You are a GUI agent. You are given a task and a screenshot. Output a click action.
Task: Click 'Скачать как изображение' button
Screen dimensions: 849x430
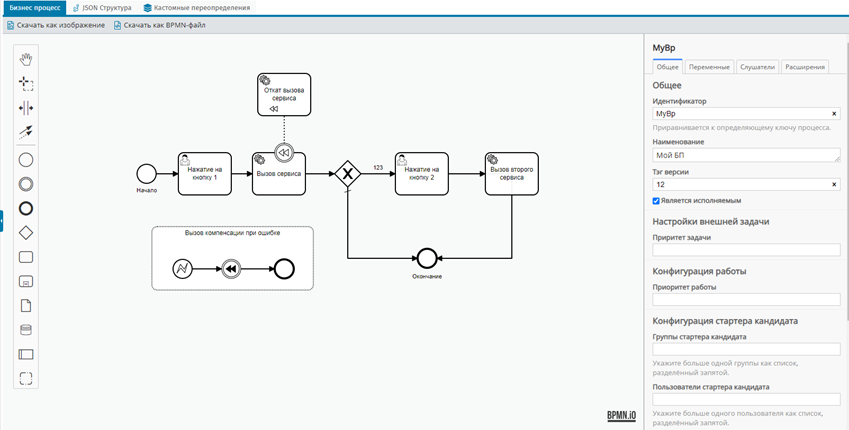(56, 25)
